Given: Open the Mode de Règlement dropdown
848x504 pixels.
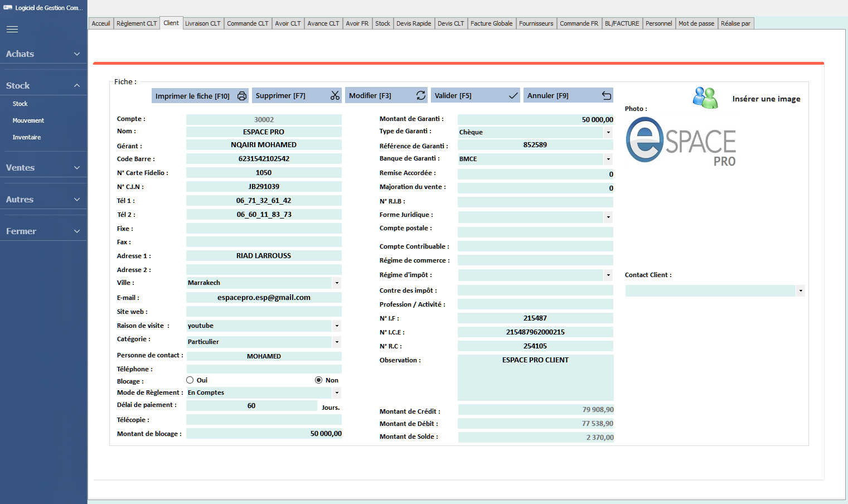Looking at the screenshot, I should (x=337, y=393).
